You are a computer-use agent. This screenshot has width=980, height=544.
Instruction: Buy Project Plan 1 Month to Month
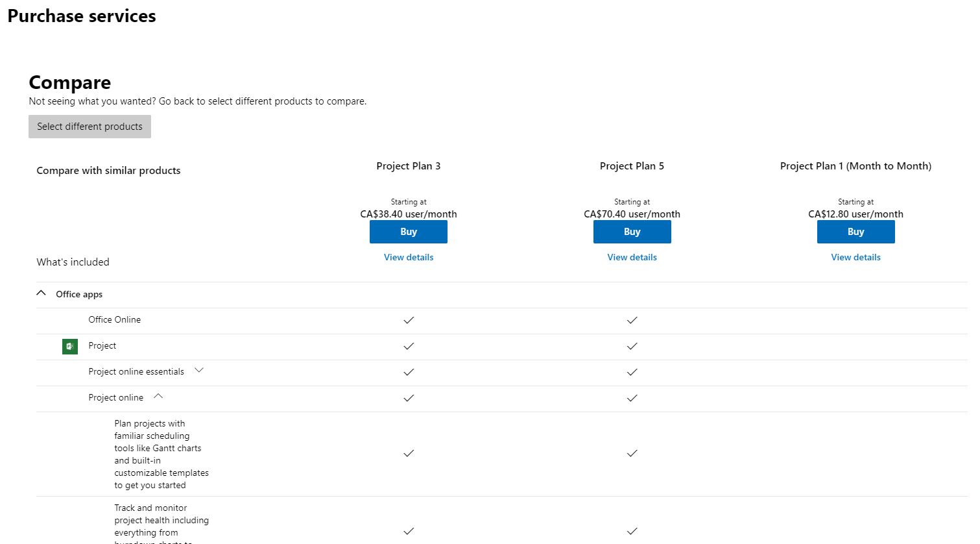point(856,232)
